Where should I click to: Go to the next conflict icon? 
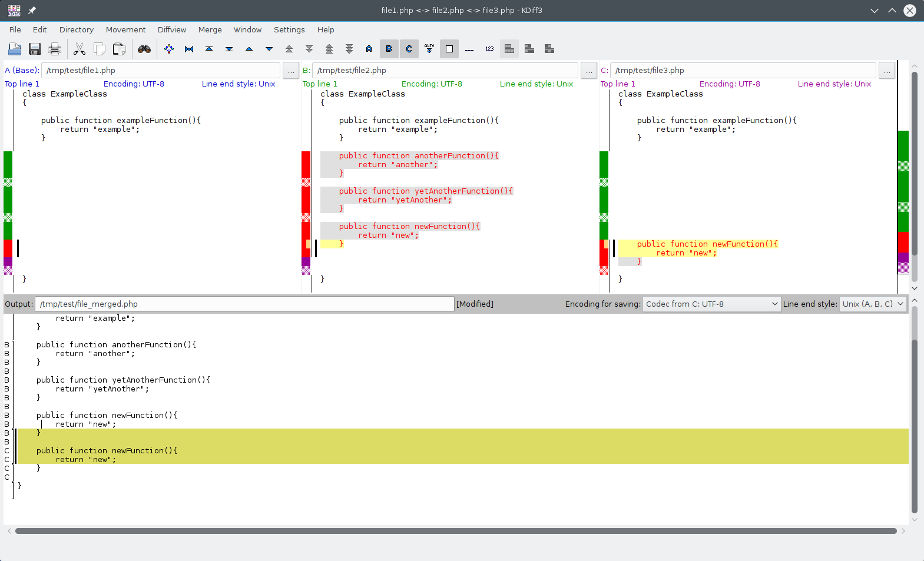(x=309, y=49)
